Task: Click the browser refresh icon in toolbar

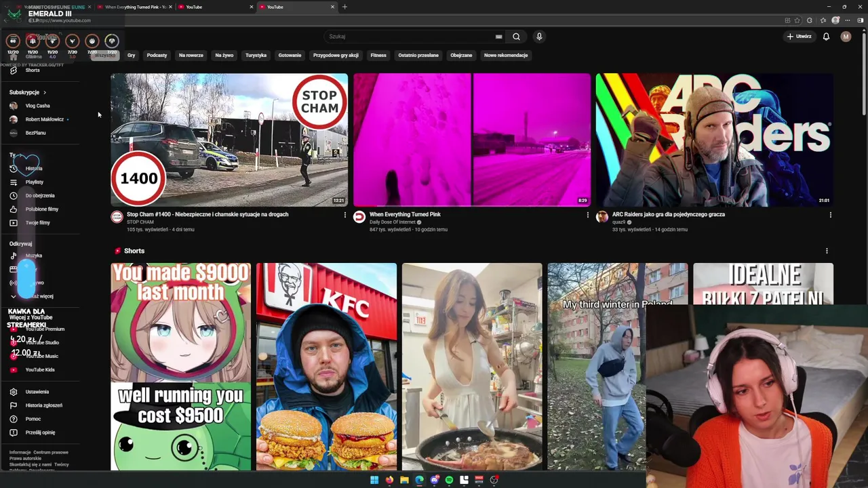Action: pos(809,20)
